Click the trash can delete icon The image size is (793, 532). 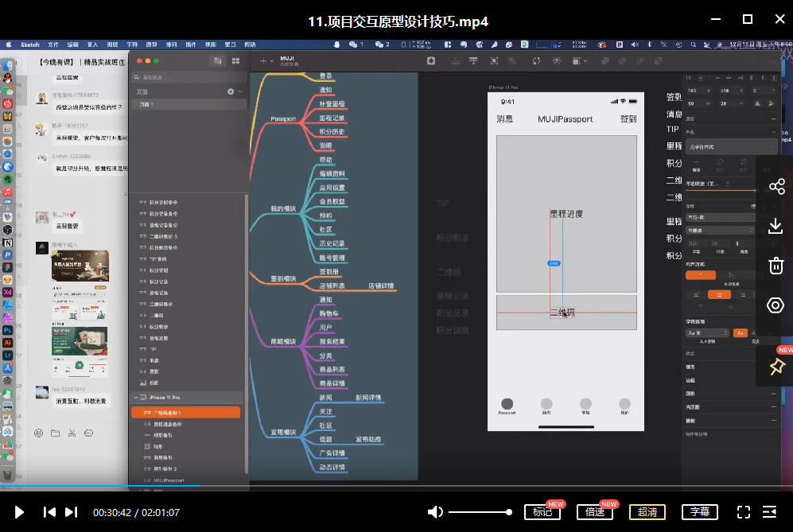tap(776, 266)
